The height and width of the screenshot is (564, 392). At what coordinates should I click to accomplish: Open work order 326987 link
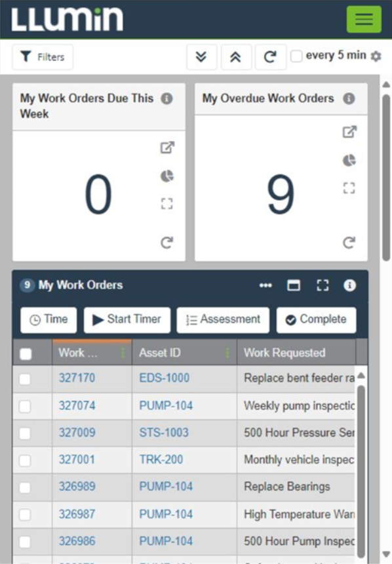click(77, 514)
